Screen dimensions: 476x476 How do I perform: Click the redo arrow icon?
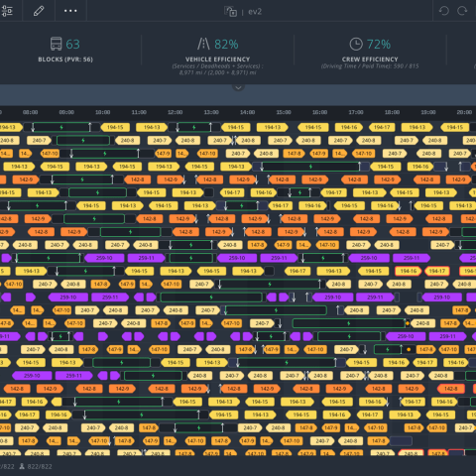pos(462,11)
